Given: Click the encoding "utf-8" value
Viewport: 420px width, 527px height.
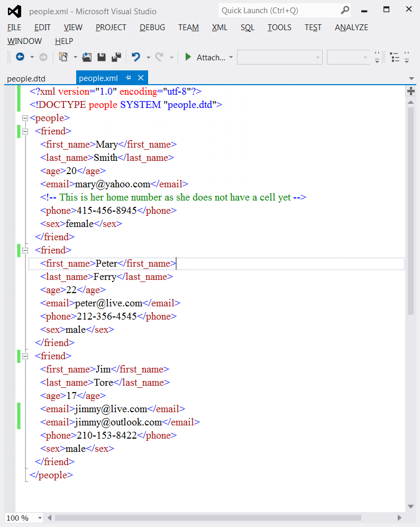Looking at the screenshot, I should [177, 92].
